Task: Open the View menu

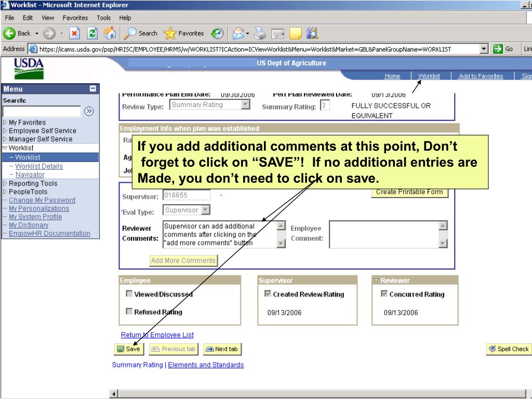Action: pyautogui.click(x=48, y=18)
